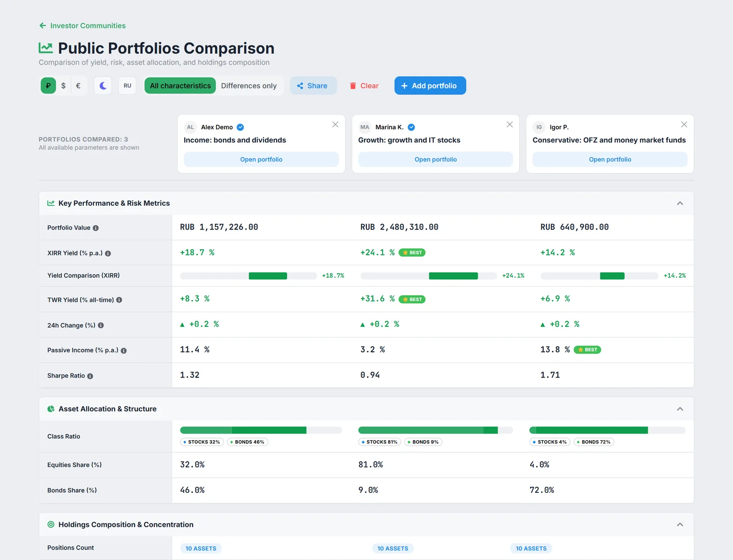Remove Igor P. portfolio from comparison
Screen dimensions: 733x560
(684, 125)
